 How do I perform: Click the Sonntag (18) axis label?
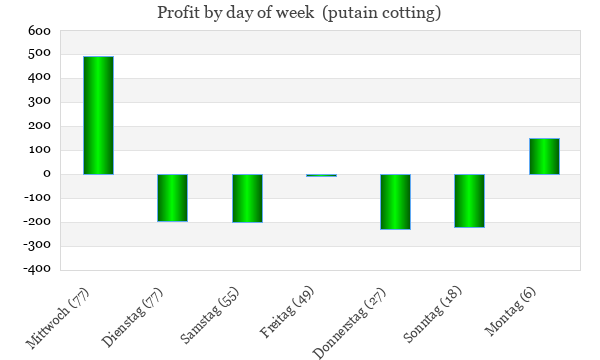432,314
